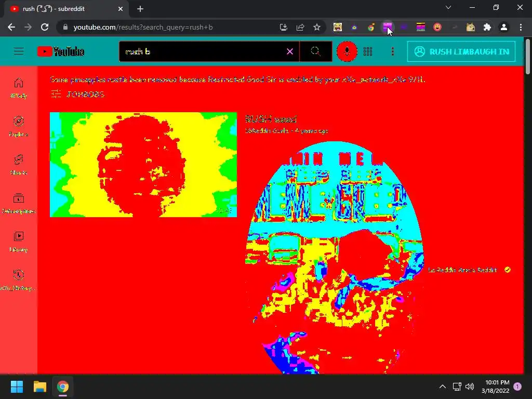This screenshot has height=399, width=532.
Task: Show hidden system tray icons
Action: tap(443, 387)
